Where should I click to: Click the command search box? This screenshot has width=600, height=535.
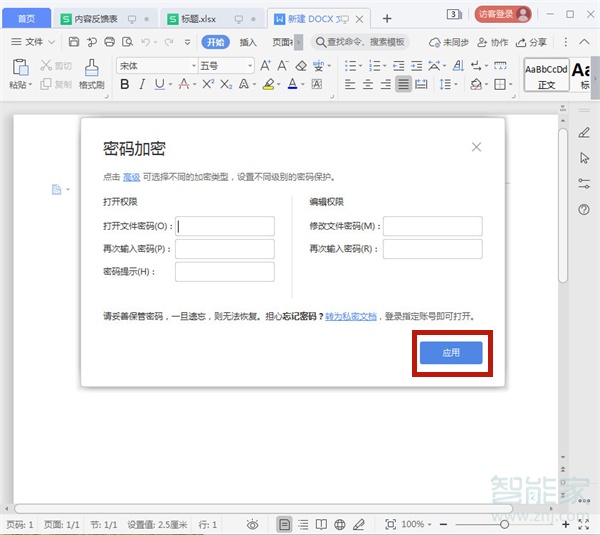click(360, 42)
